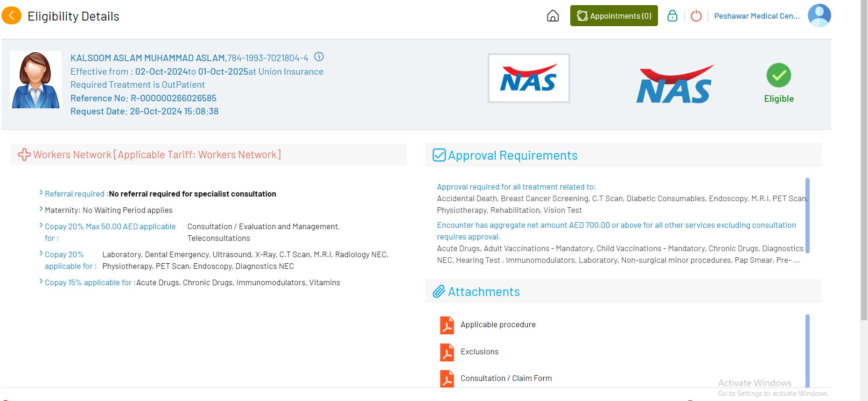Click the red power logout icon
This screenshot has width=868, height=401.
[696, 16]
